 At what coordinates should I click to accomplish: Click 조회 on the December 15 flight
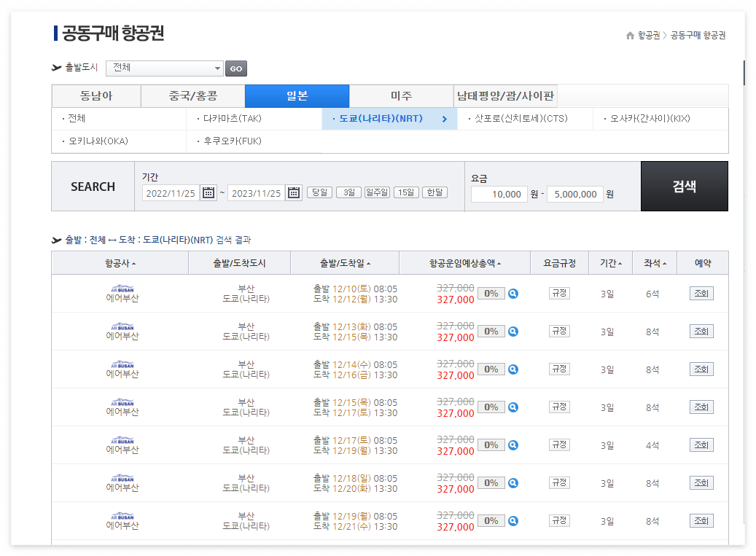click(x=701, y=407)
